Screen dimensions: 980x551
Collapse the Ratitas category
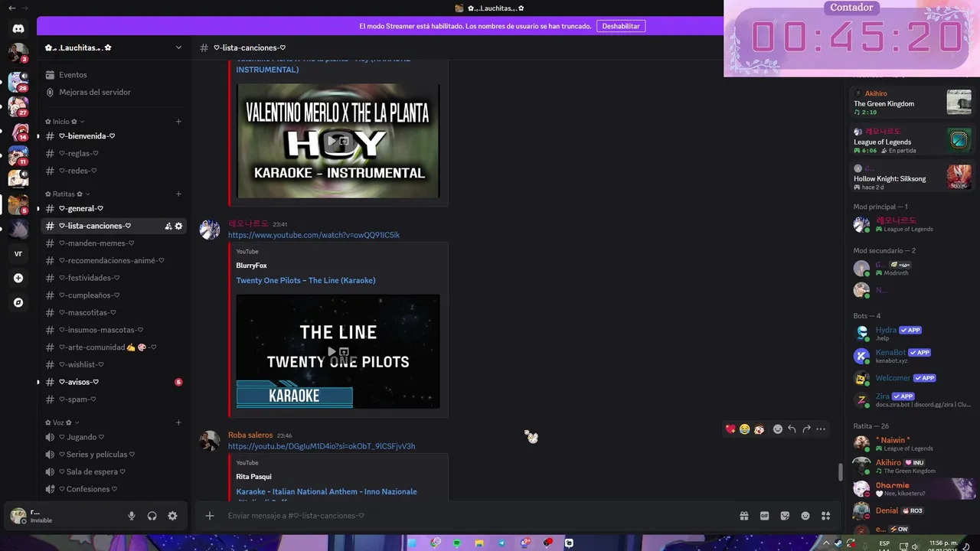(x=67, y=194)
